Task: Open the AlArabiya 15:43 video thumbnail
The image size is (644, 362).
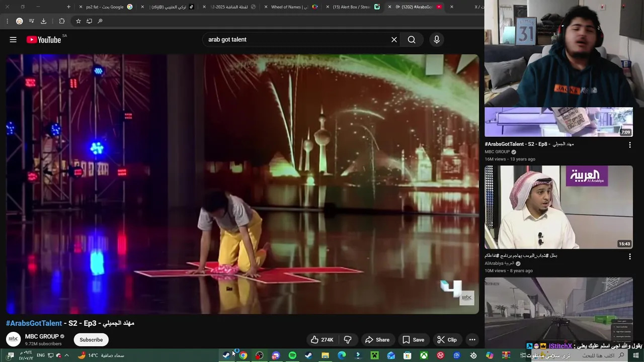Action: [x=558, y=207]
